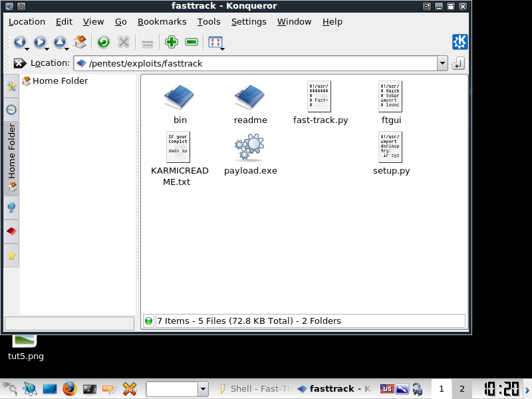The image size is (532, 399).
Task: Launch Firefox from the taskbar
Action: pos(70,389)
